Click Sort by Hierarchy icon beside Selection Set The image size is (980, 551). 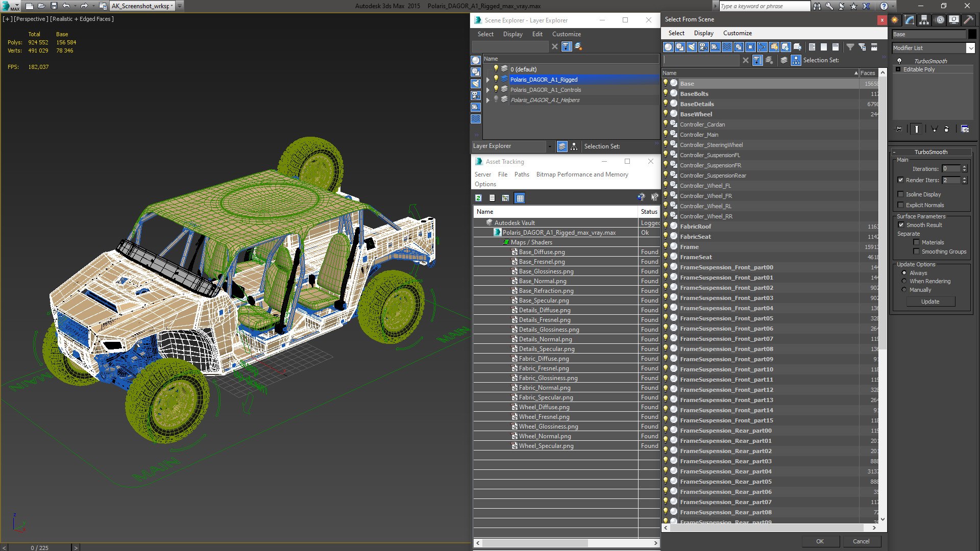(x=796, y=60)
